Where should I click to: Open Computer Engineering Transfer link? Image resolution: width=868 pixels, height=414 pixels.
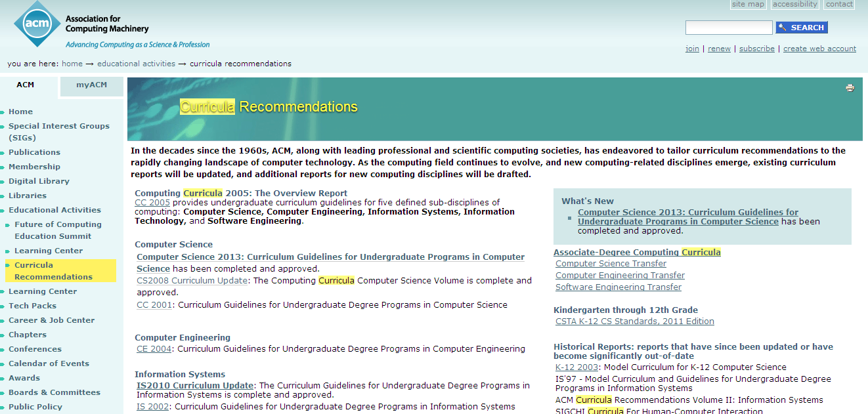tap(620, 275)
